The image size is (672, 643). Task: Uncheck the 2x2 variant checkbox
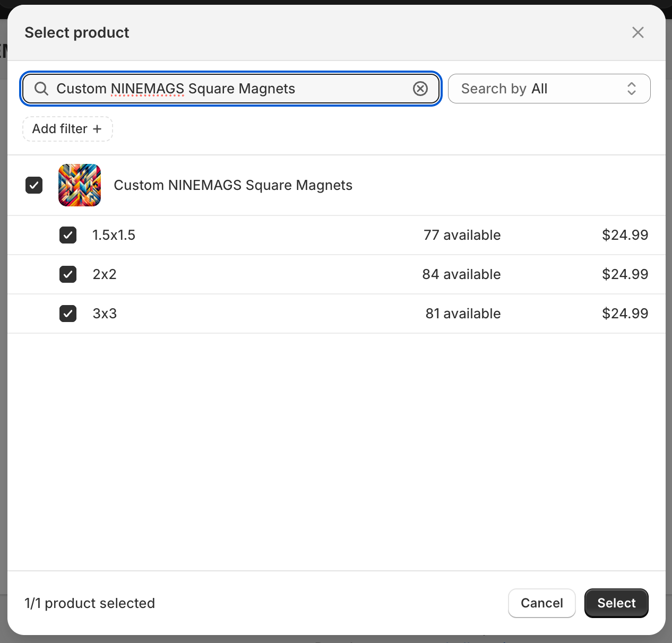click(68, 274)
